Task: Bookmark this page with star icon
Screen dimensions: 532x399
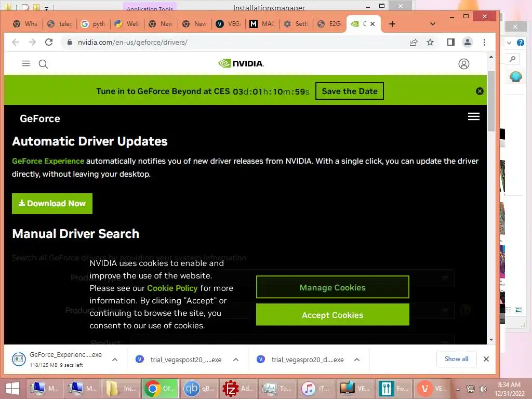Action: click(430, 42)
